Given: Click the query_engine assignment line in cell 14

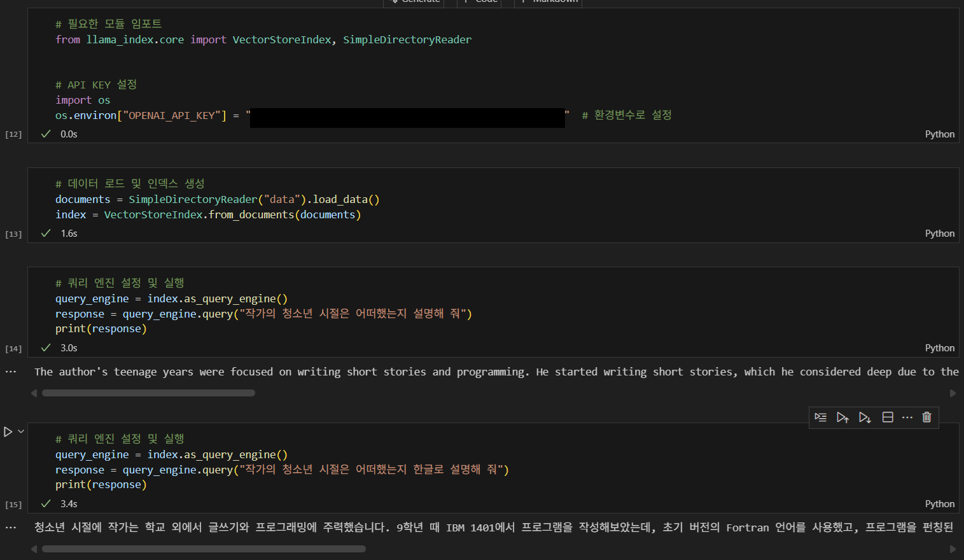Looking at the screenshot, I should 171,298.
